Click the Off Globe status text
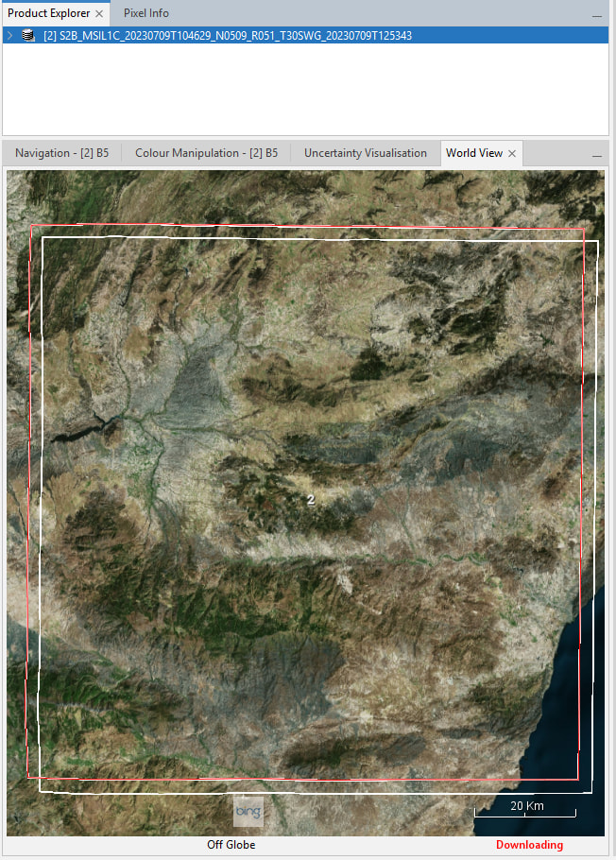The image size is (616, 860). pos(231,845)
